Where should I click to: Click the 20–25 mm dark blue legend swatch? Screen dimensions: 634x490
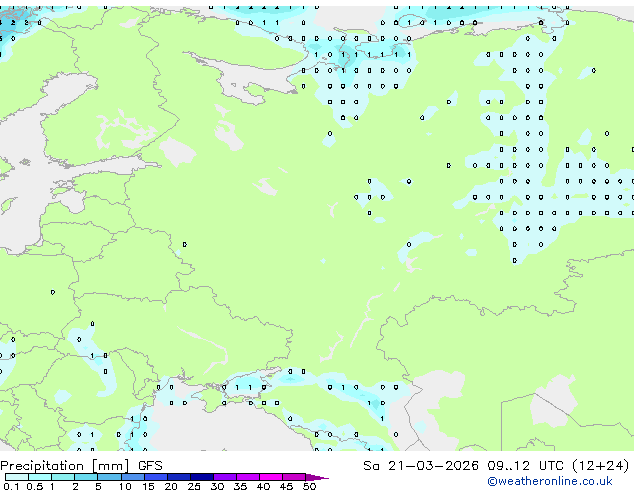click(x=179, y=477)
